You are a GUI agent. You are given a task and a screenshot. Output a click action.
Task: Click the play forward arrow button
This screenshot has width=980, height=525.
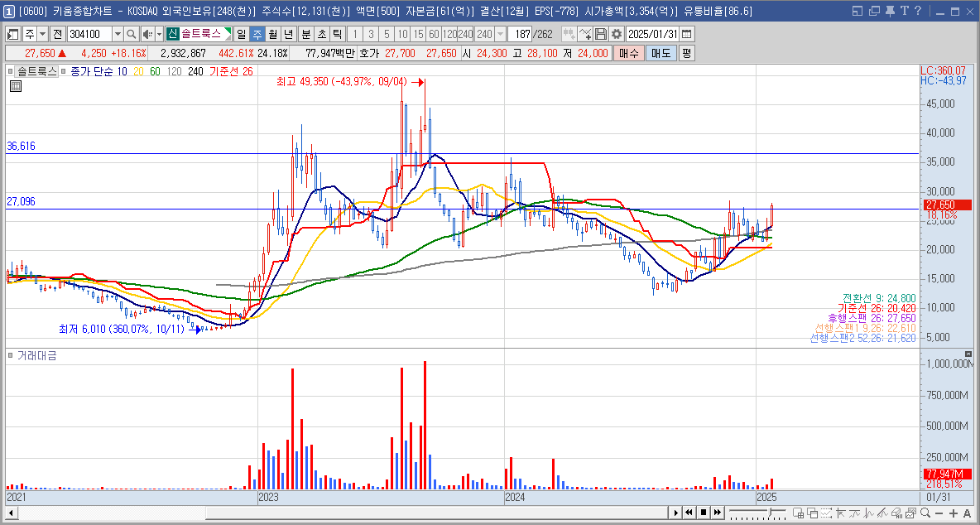click(675, 513)
